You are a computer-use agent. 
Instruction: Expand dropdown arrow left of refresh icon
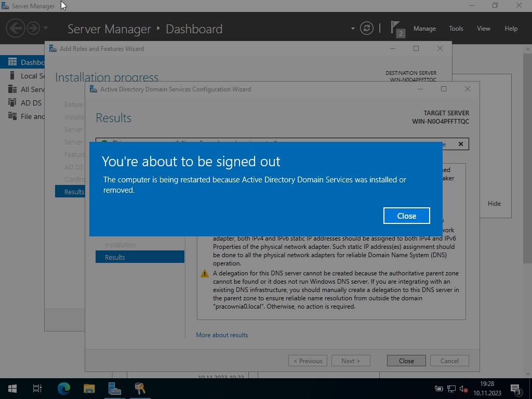(353, 29)
